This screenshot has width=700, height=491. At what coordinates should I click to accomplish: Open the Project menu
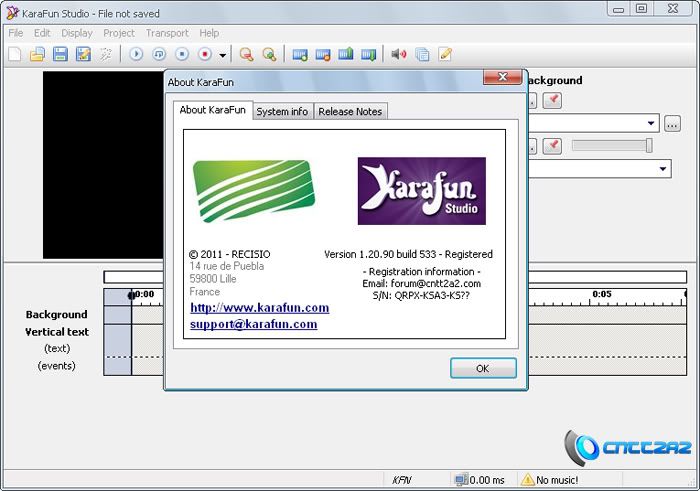pyautogui.click(x=119, y=33)
